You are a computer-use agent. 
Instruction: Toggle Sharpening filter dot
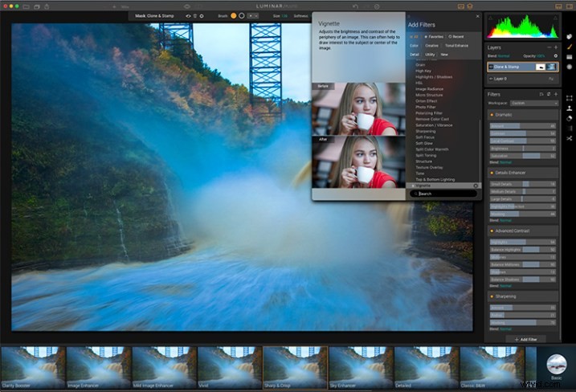pyautogui.click(x=492, y=296)
